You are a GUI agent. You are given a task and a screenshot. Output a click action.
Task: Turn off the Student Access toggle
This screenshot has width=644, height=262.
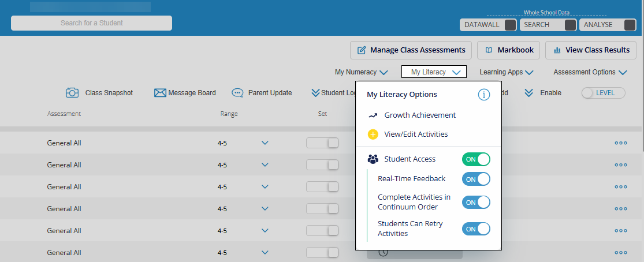tap(476, 159)
